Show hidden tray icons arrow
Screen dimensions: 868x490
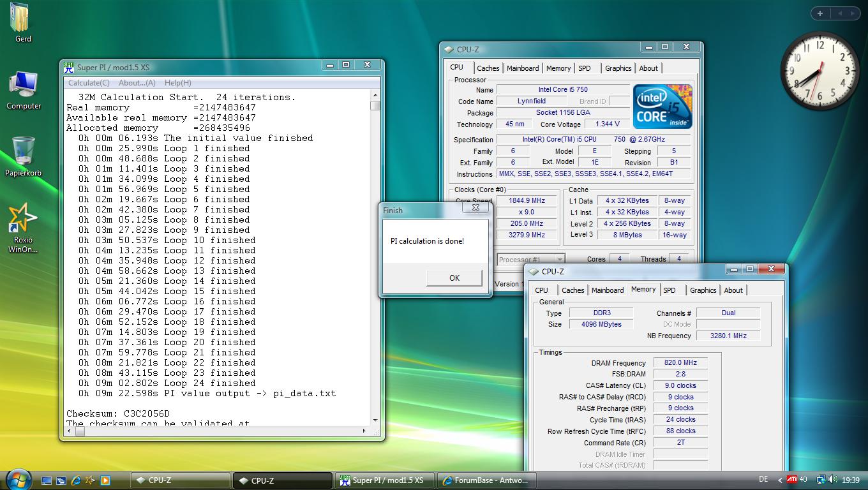click(779, 480)
